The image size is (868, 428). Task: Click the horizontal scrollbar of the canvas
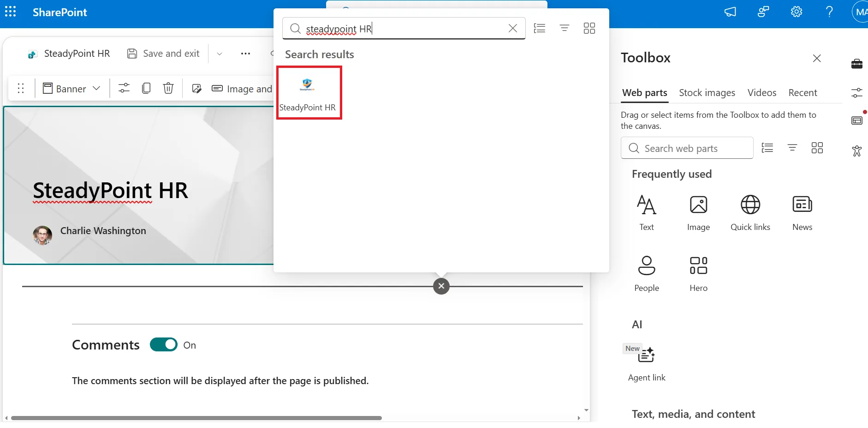[x=196, y=418]
